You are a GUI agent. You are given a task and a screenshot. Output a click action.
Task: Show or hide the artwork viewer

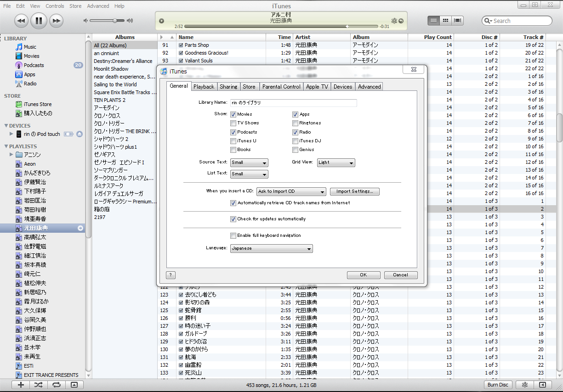[x=74, y=385]
